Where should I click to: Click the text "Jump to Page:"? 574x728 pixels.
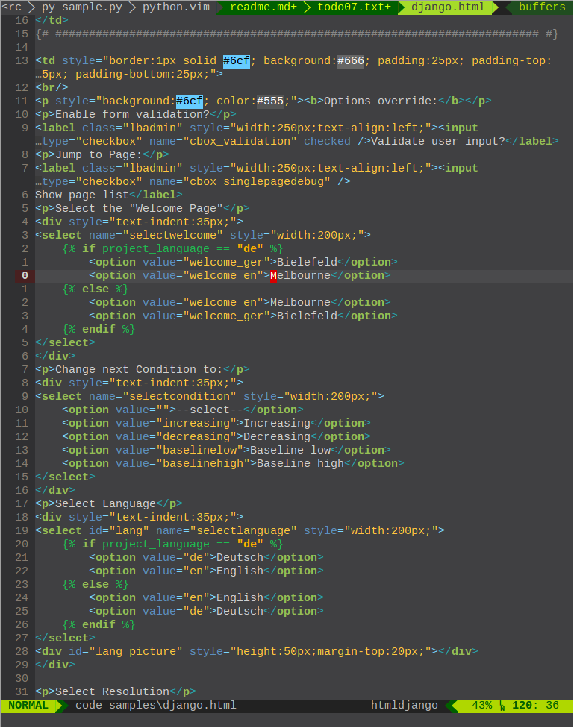point(99,156)
